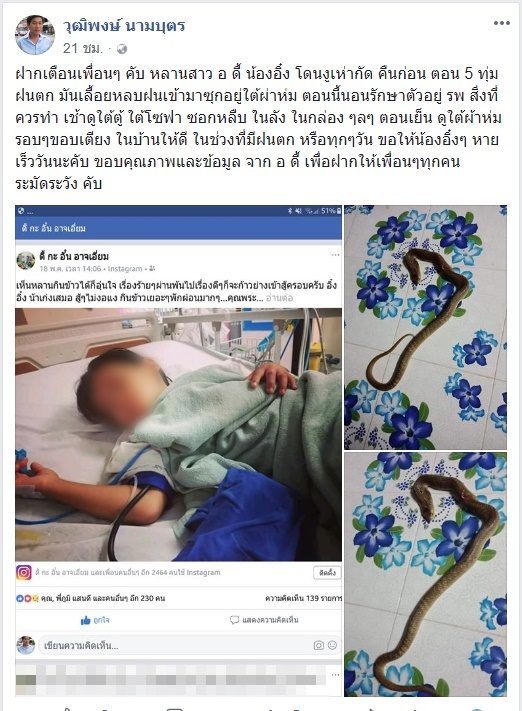The height and width of the screenshot is (711, 522).
Task: Open the lower snake photo
Action: coord(425,574)
